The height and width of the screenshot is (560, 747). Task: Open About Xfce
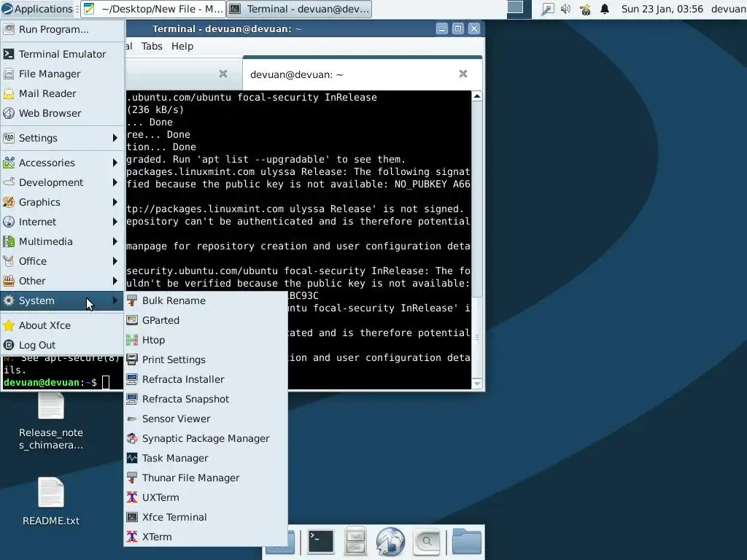62,325
